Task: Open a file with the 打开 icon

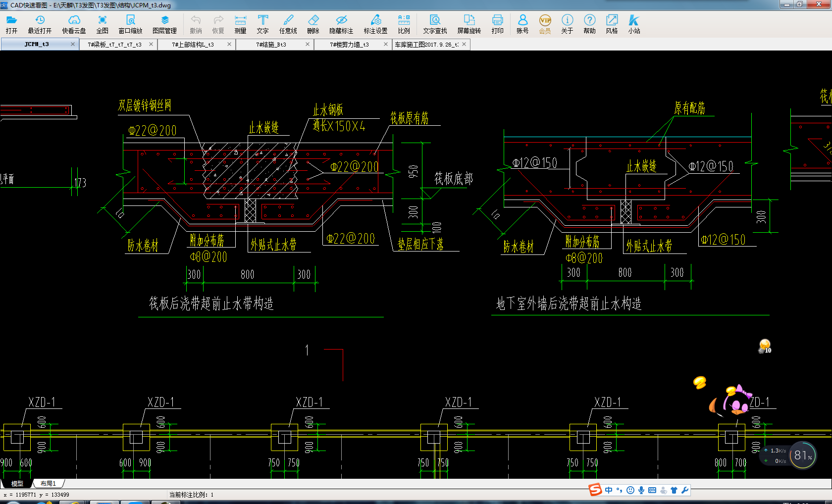Action: click(11, 24)
